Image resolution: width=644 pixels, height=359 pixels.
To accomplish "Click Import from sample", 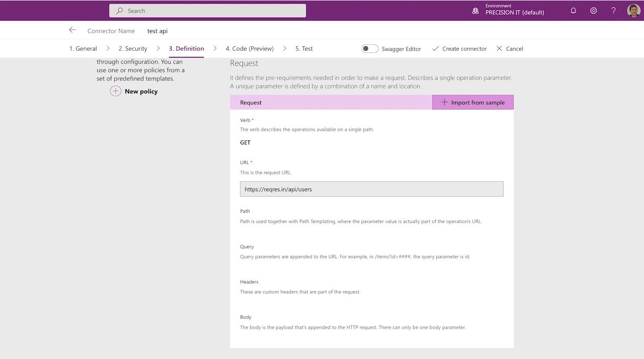I will [473, 102].
